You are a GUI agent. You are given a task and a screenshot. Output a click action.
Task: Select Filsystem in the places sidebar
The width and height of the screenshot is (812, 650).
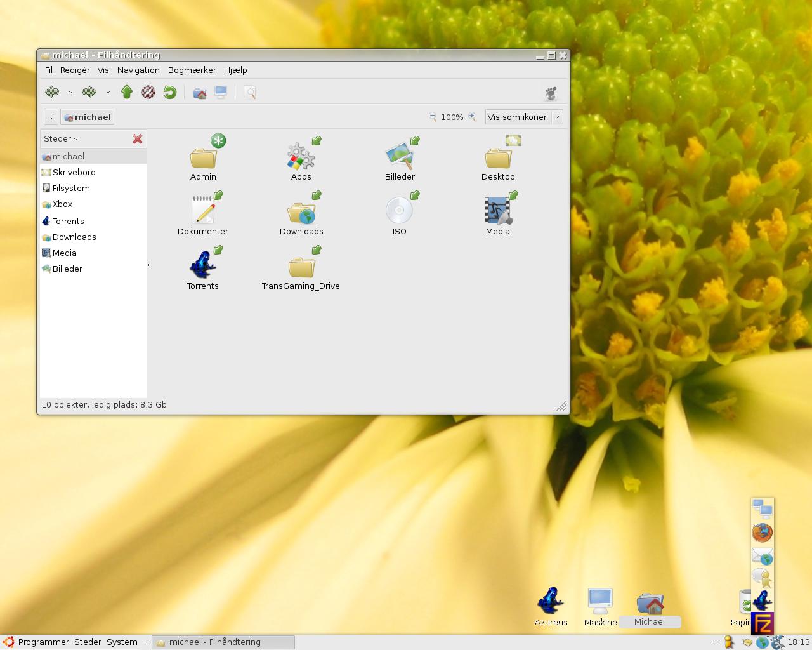point(93,188)
